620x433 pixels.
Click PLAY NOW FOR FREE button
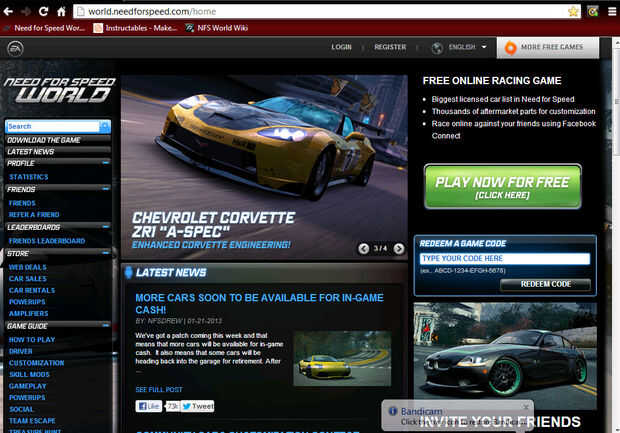click(x=503, y=186)
